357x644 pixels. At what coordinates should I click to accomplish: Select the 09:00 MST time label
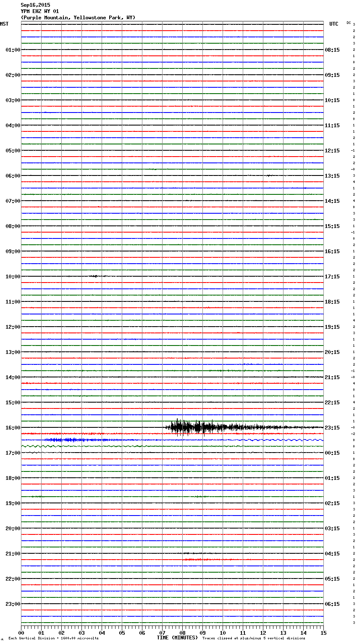click(13, 251)
